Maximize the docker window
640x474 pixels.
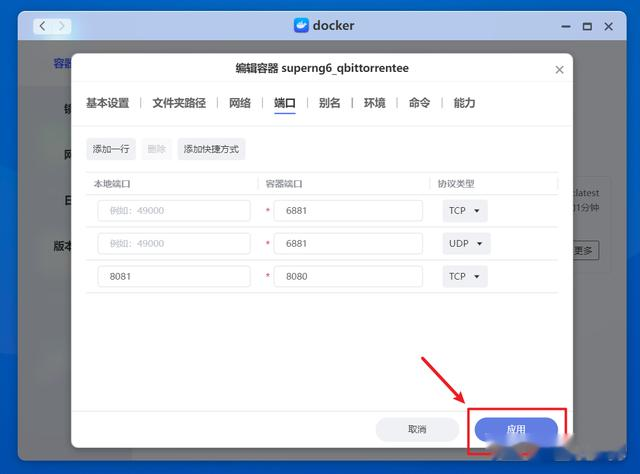click(587, 27)
